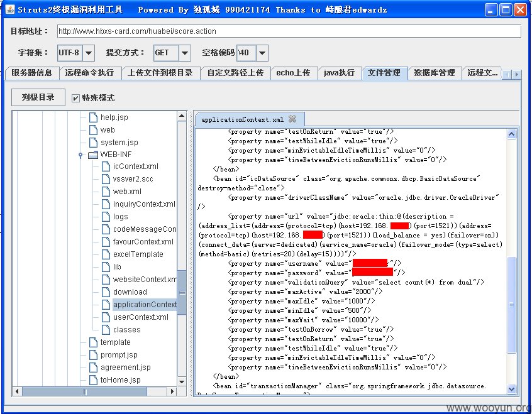The height and width of the screenshot is (414, 532).
Task: Select template in file tree
Action: click(115, 342)
